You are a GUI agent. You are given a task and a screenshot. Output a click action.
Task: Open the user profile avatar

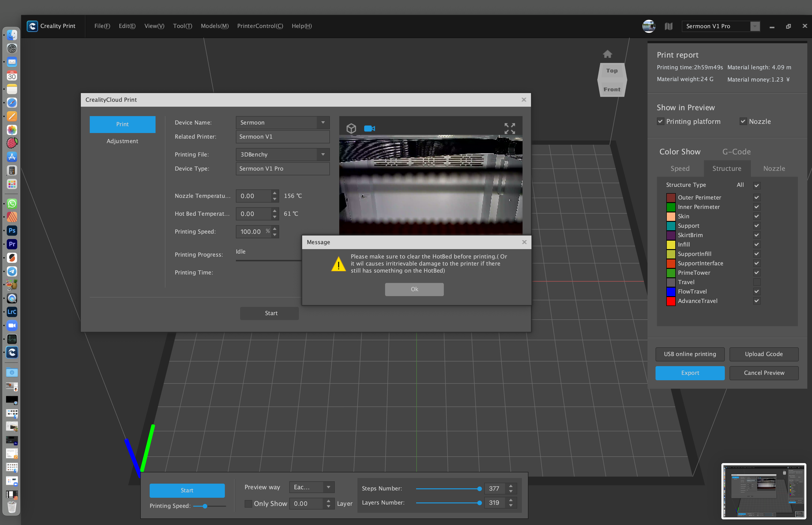(x=648, y=26)
